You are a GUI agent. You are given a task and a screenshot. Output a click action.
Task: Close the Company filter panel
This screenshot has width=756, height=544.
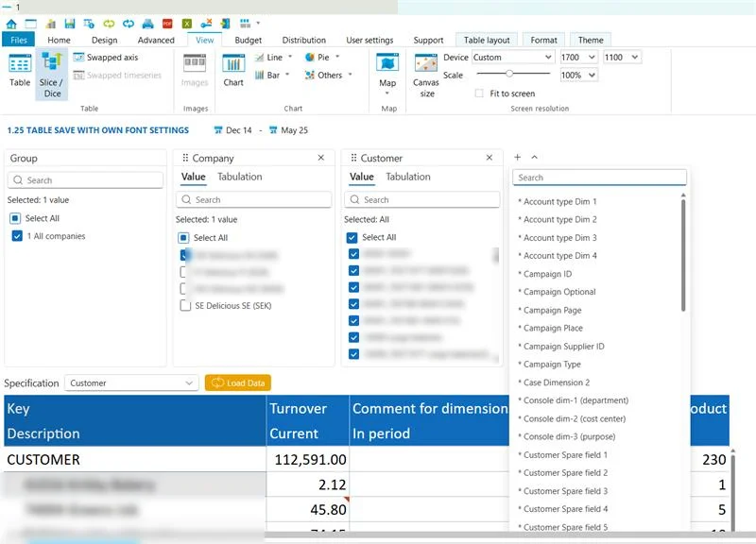321,158
